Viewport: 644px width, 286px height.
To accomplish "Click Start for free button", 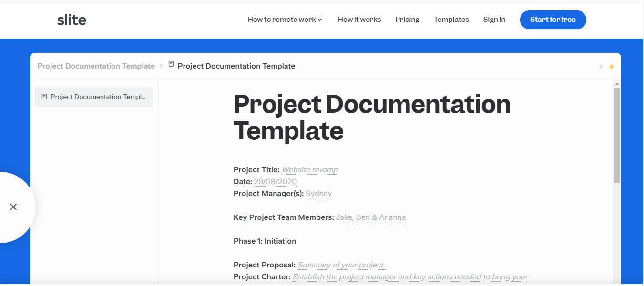I will tap(553, 20).
